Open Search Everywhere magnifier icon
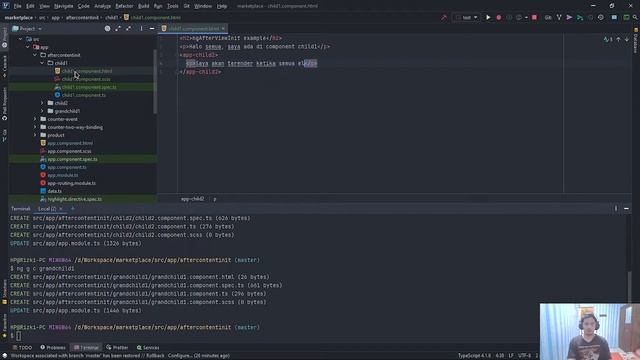This screenshot has height=360, width=640. coord(635,18)
